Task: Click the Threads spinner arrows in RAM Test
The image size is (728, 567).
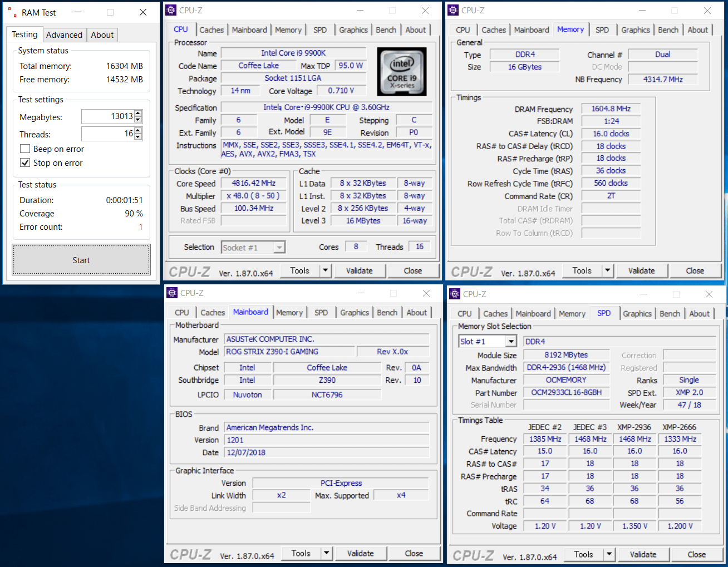Action: click(x=138, y=134)
